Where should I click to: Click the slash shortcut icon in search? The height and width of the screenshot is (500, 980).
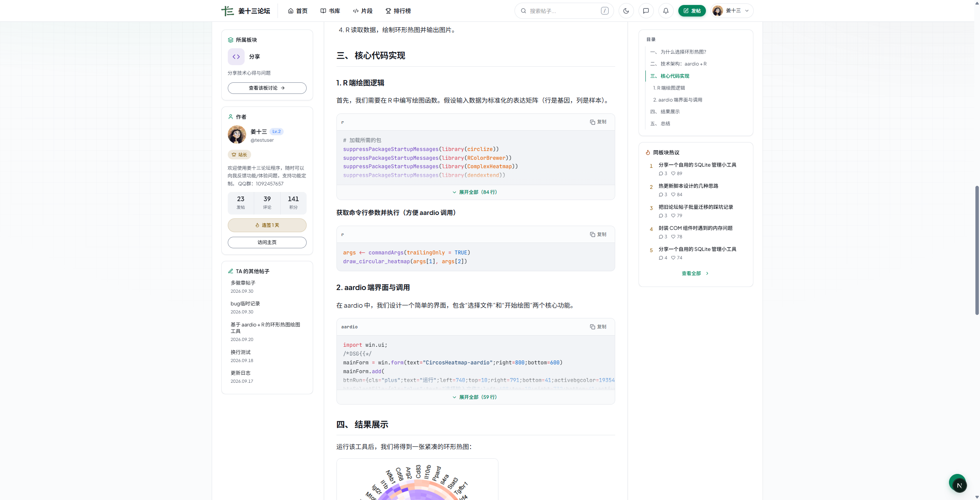click(604, 11)
